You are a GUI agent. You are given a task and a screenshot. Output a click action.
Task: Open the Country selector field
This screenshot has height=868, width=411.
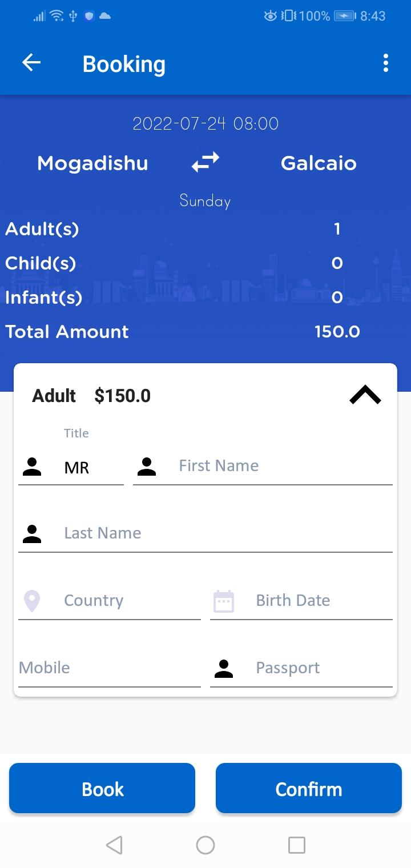click(110, 600)
